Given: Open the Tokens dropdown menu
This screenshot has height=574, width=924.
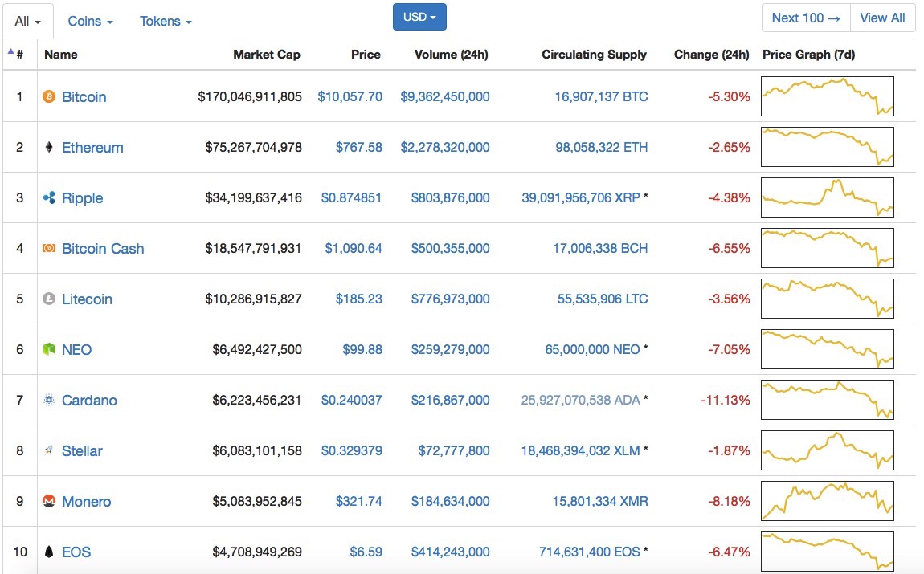Looking at the screenshot, I should click(x=166, y=21).
